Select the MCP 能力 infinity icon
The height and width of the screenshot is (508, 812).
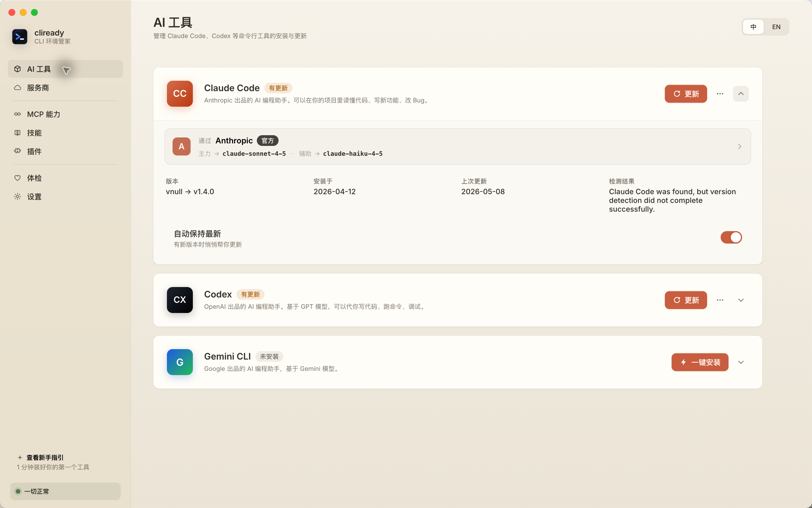[17, 114]
